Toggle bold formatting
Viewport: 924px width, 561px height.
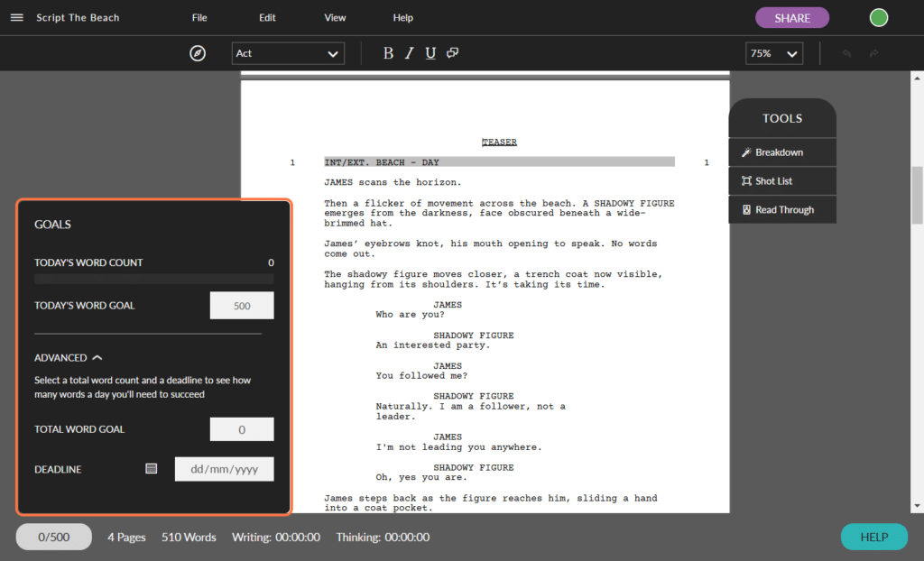[x=388, y=53]
